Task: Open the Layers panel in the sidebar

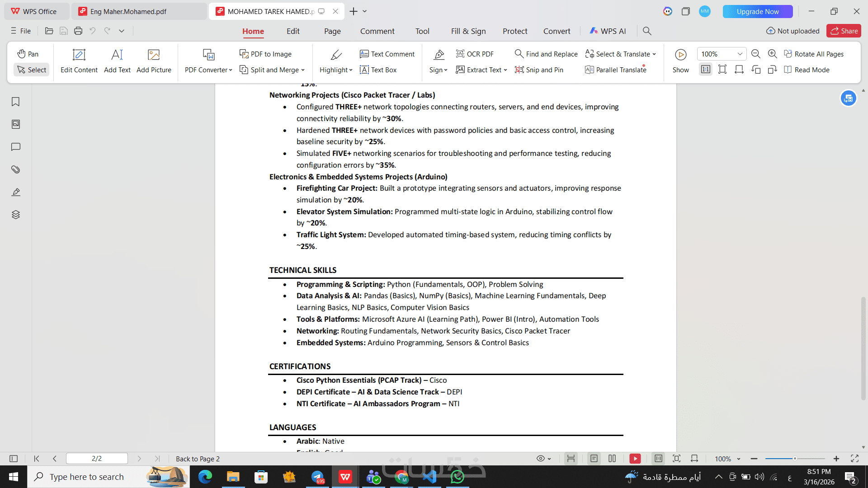Action: (16, 215)
